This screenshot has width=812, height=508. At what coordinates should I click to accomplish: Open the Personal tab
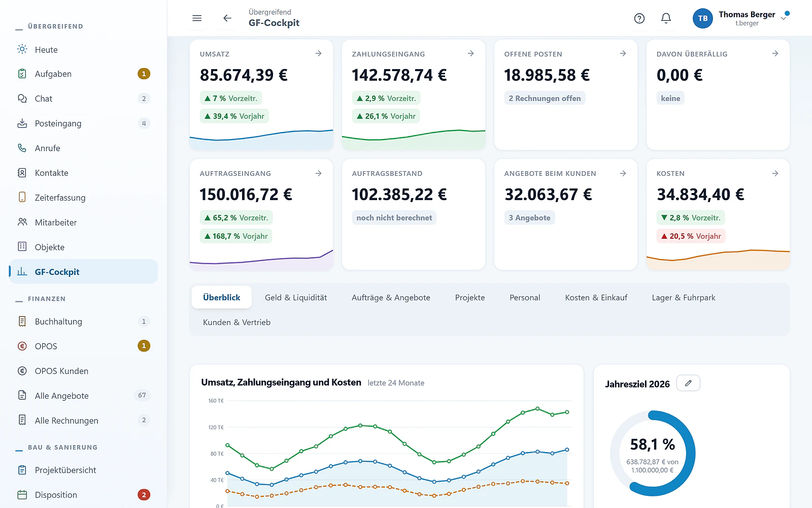point(525,298)
